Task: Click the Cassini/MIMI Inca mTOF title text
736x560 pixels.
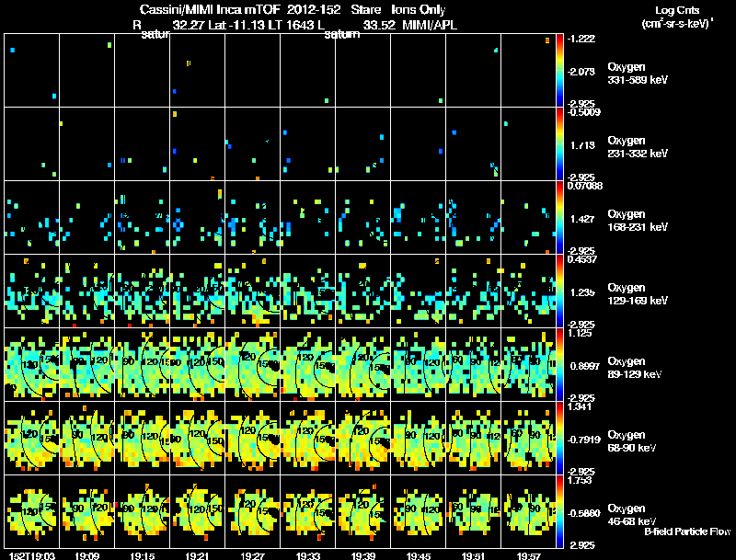Action: point(210,9)
